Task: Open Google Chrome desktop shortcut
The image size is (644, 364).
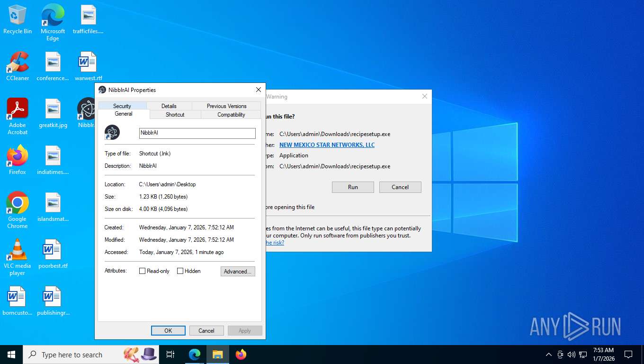Action: [x=18, y=210]
